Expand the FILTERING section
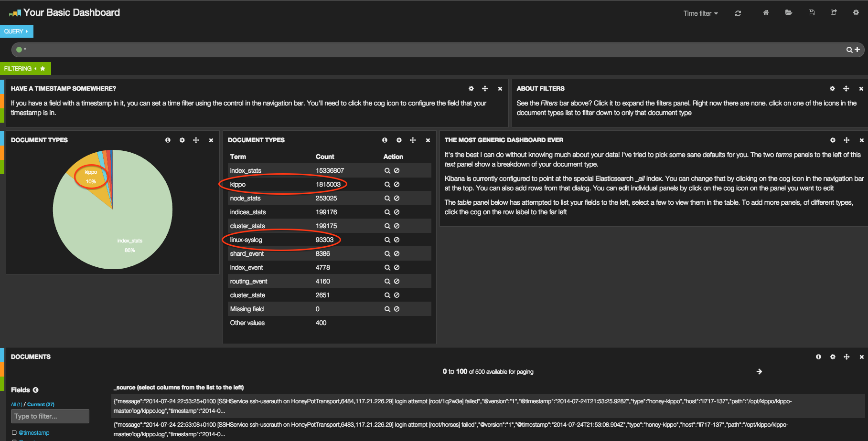This screenshot has width=868, height=441. 25,69
